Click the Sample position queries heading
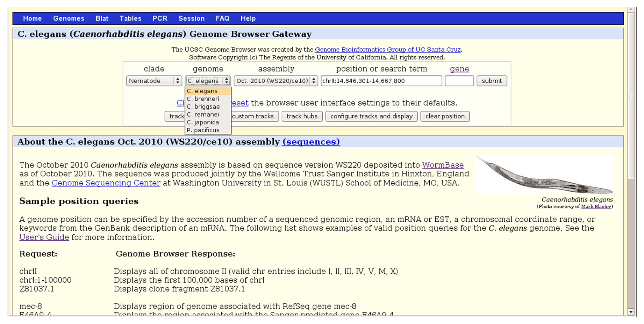The width and height of the screenshot is (644, 324). 79,201
